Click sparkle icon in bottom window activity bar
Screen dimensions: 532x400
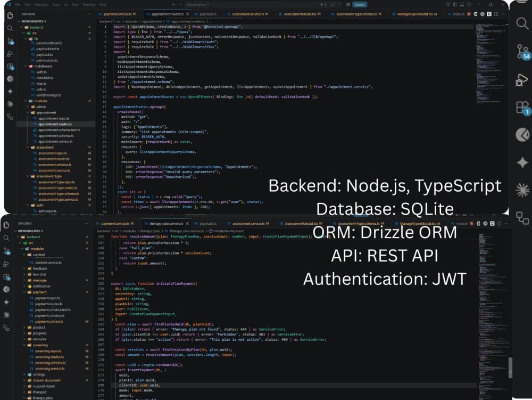pos(6,302)
